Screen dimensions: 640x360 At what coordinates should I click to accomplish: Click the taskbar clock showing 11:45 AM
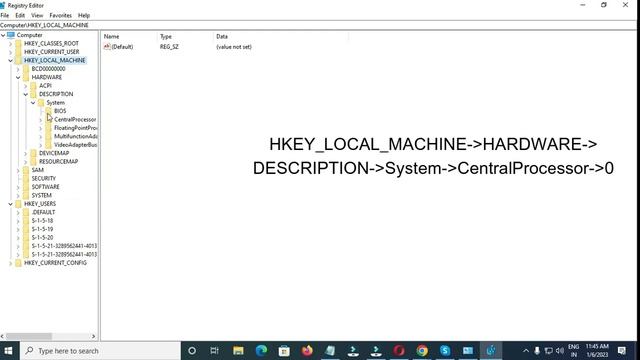(x=597, y=351)
